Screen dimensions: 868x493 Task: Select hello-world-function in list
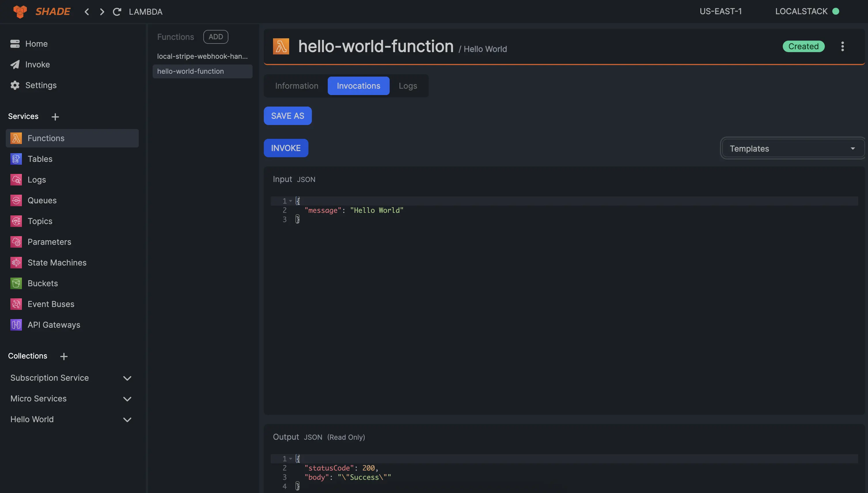(x=202, y=71)
